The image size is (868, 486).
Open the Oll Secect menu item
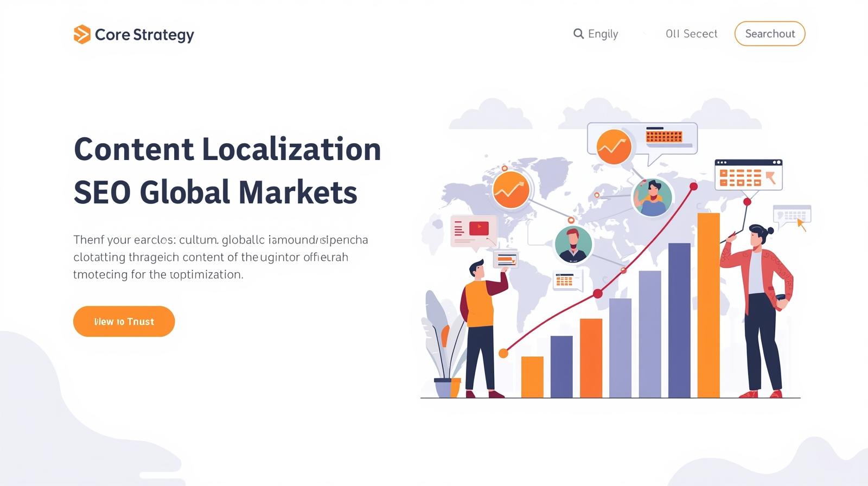(x=691, y=34)
